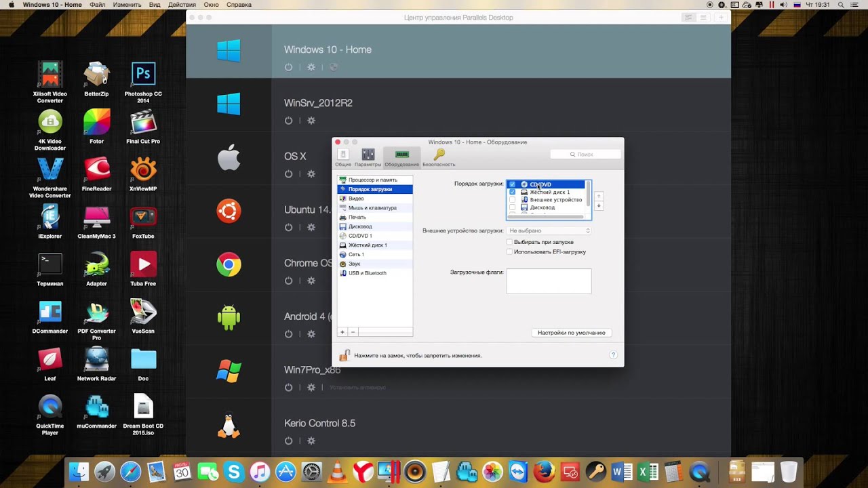Open Firefox in the Dock
This screenshot has width=868, height=488.
point(543,472)
